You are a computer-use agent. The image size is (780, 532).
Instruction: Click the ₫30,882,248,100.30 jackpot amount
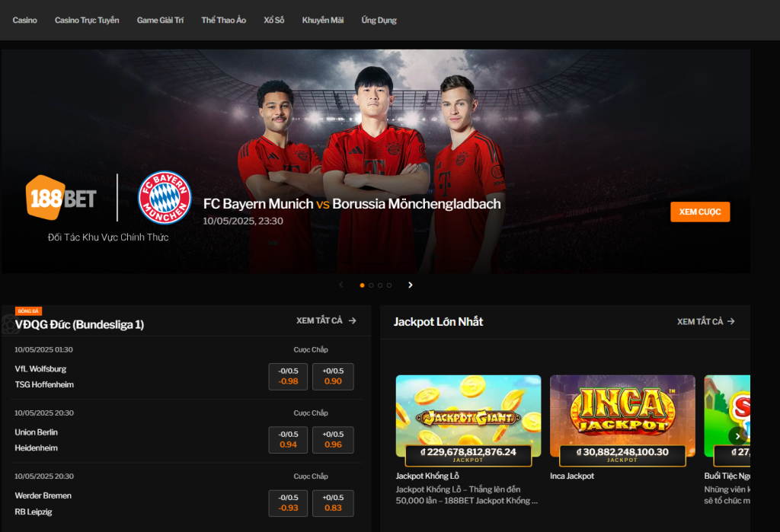point(622,452)
